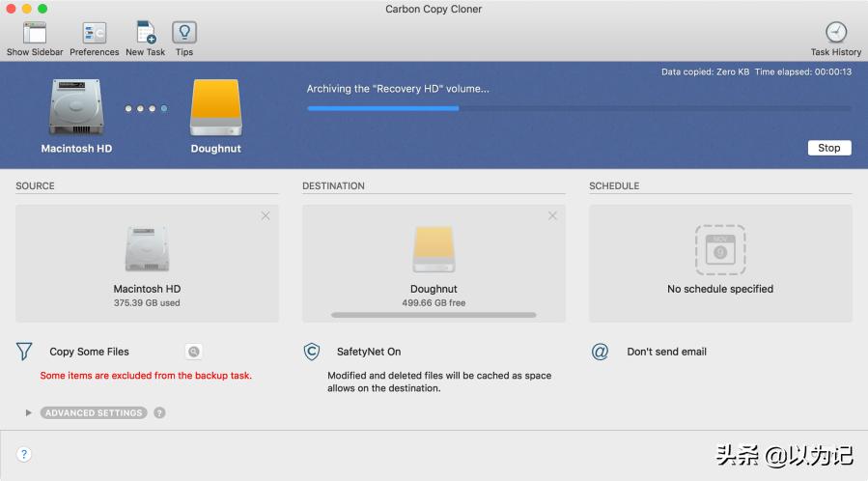Click the Time elapsed 00:00:13 readout
868x481 pixels.
pos(802,71)
